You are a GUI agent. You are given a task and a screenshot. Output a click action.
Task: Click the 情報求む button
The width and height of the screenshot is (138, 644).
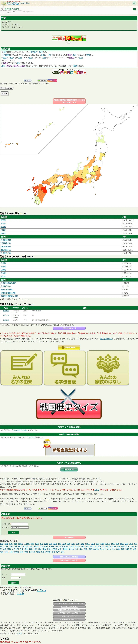tap(4, 93)
